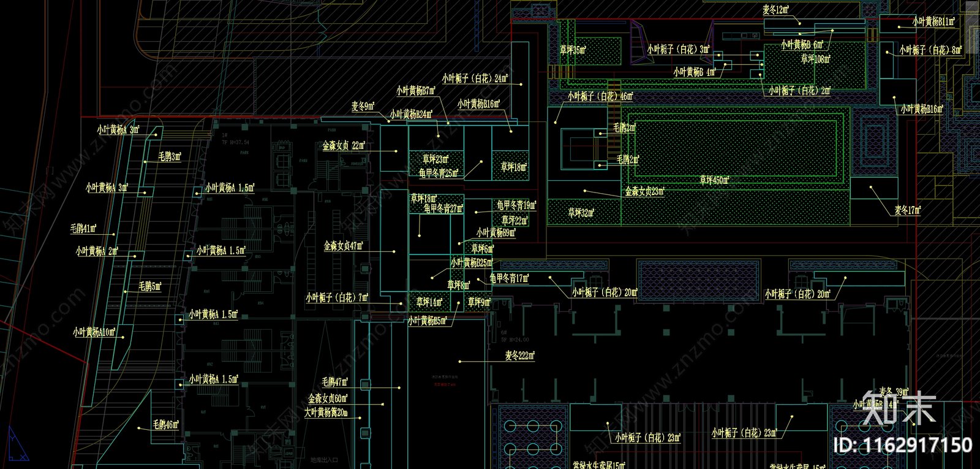Pick the 金森女贞60㎡ text

coord(328,399)
